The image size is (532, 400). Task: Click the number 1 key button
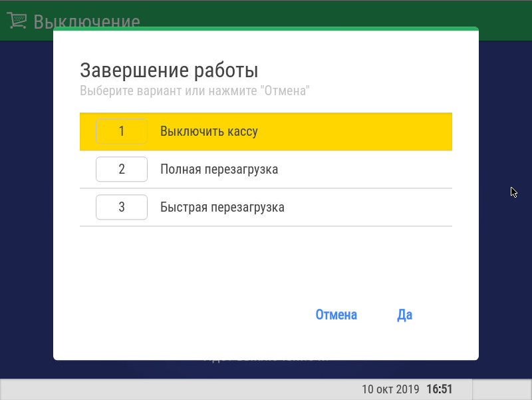[122, 131]
